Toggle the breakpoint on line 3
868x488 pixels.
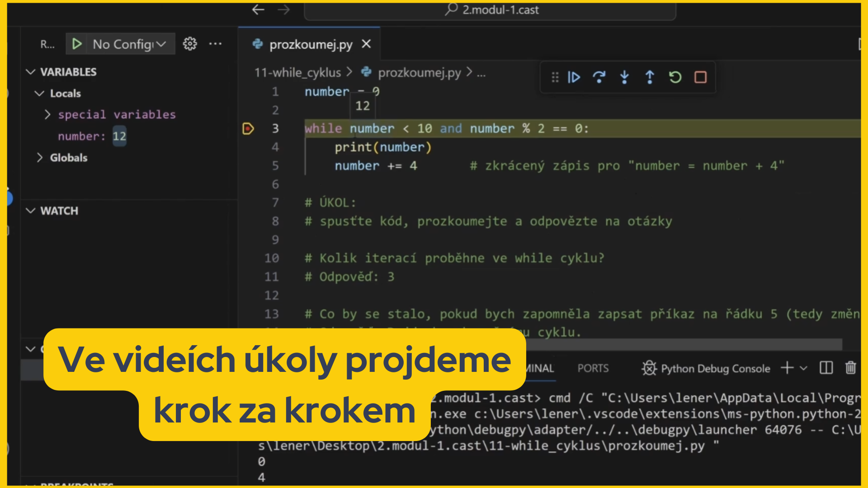(248, 129)
